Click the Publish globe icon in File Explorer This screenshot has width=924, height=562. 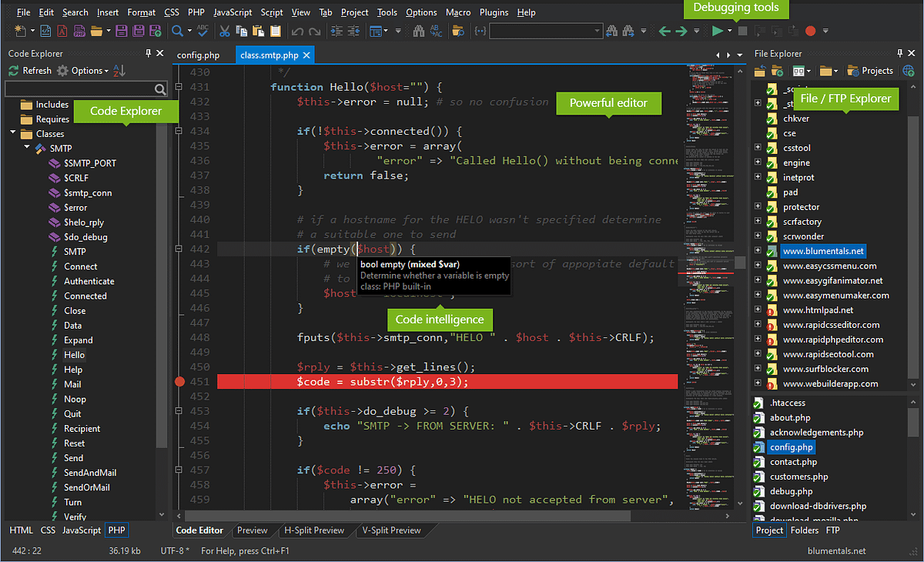pyautogui.click(x=909, y=70)
